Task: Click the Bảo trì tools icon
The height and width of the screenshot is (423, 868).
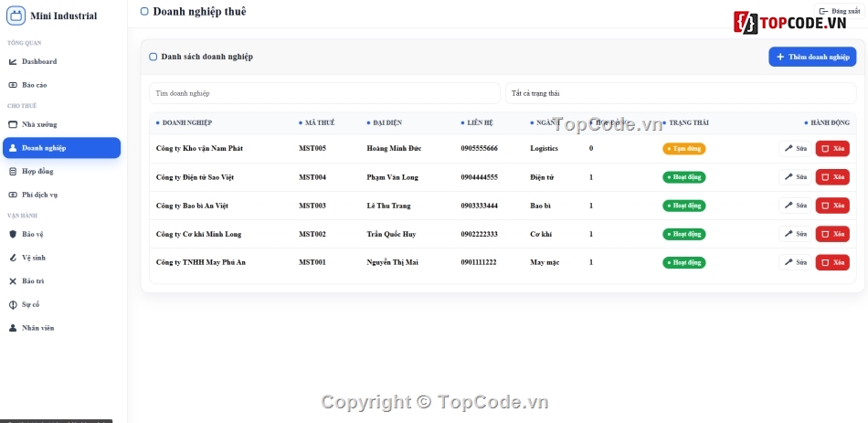Action: click(13, 281)
